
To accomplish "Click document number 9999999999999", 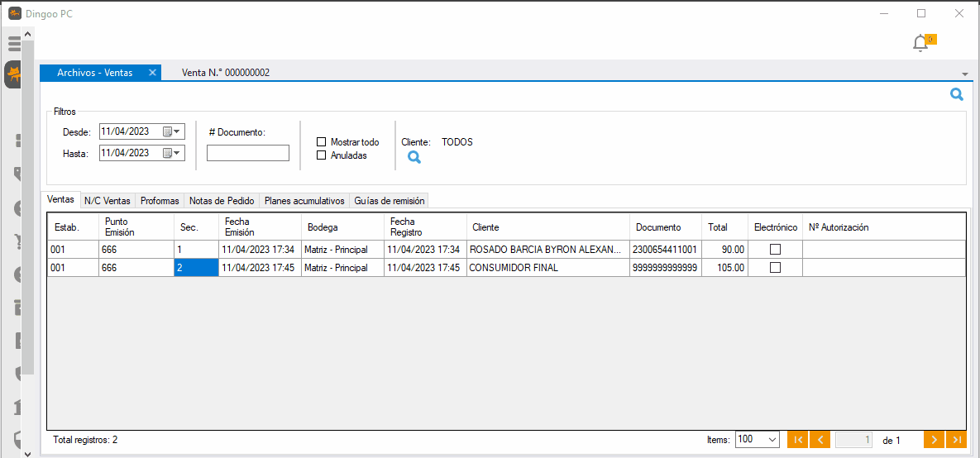I will [666, 267].
